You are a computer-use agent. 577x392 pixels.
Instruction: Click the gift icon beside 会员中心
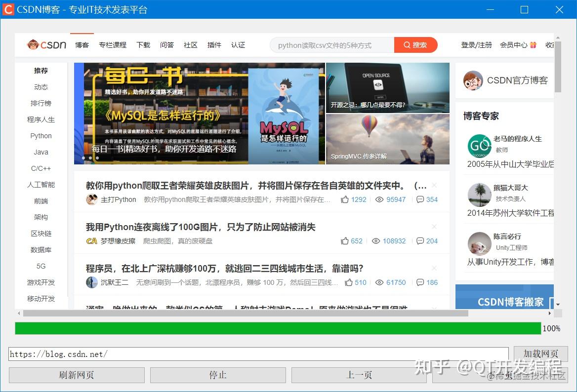coord(533,44)
